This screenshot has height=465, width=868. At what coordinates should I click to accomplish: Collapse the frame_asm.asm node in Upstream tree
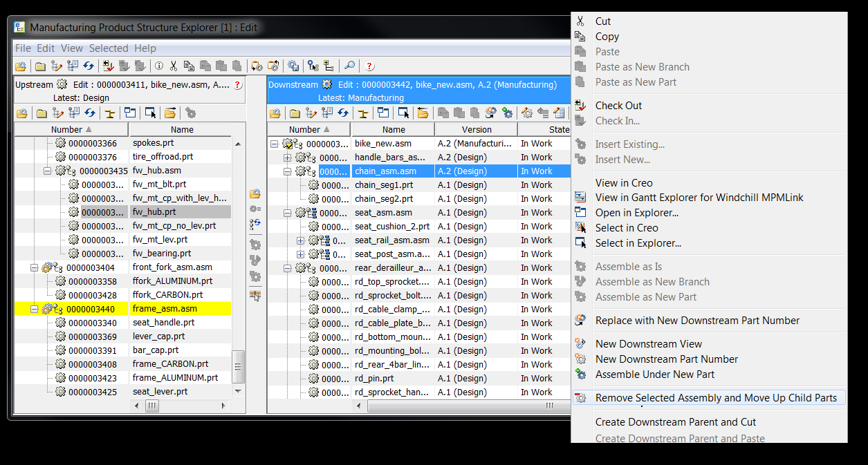pyautogui.click(x=34, y=309)
